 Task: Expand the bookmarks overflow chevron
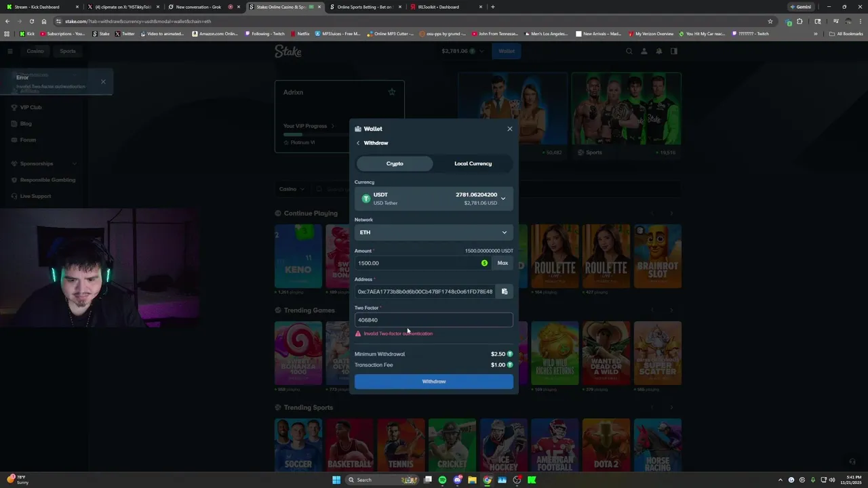click(x=816, y=33)
